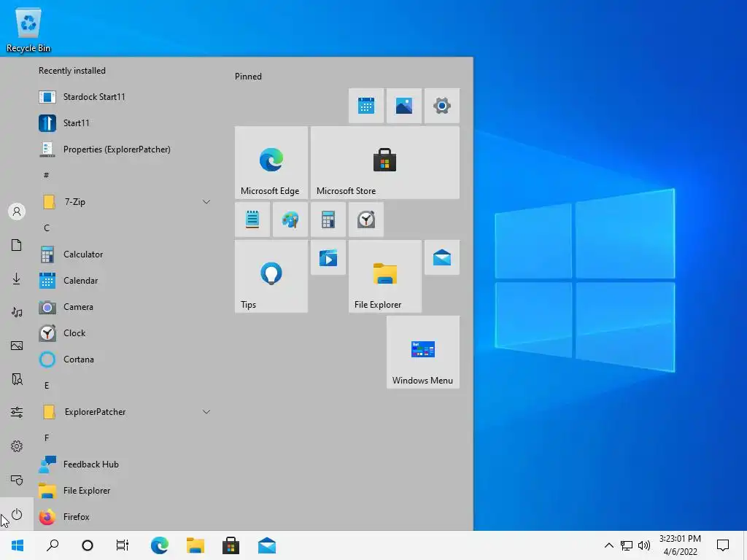This screenshot has height=560, width=747.
Task: Open Clock from app list
Action: click(124, 333)
